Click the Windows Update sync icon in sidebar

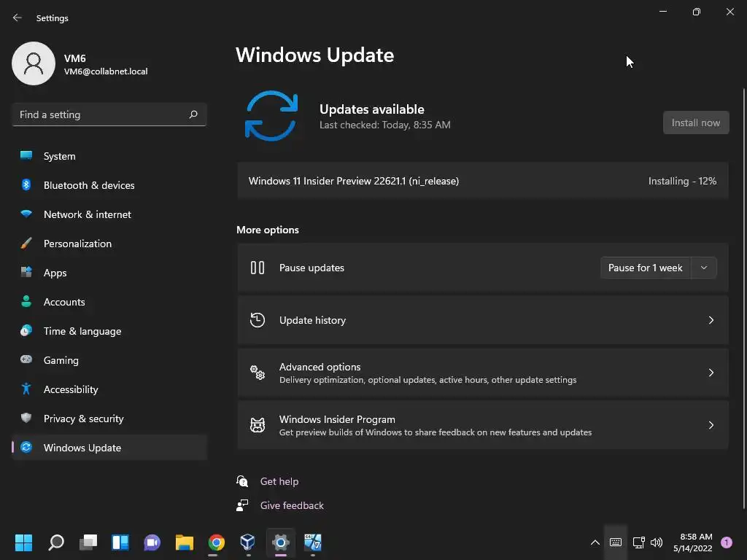coord(26,447)
